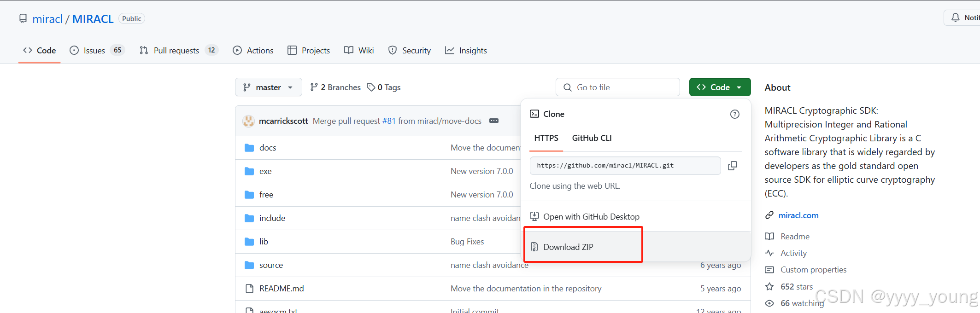Open the README.md file
The height and width of the screenshot is (313, 980).
pos(282,288)
